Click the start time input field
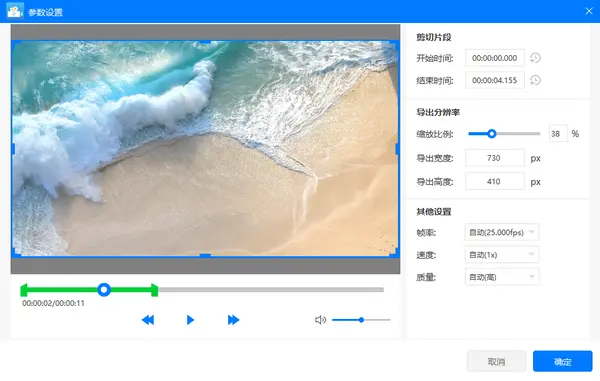 [495, 58]
